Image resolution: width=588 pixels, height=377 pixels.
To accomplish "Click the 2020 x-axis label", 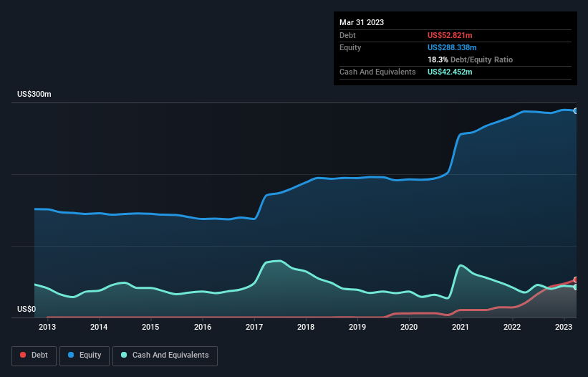I will pos(409,327).
